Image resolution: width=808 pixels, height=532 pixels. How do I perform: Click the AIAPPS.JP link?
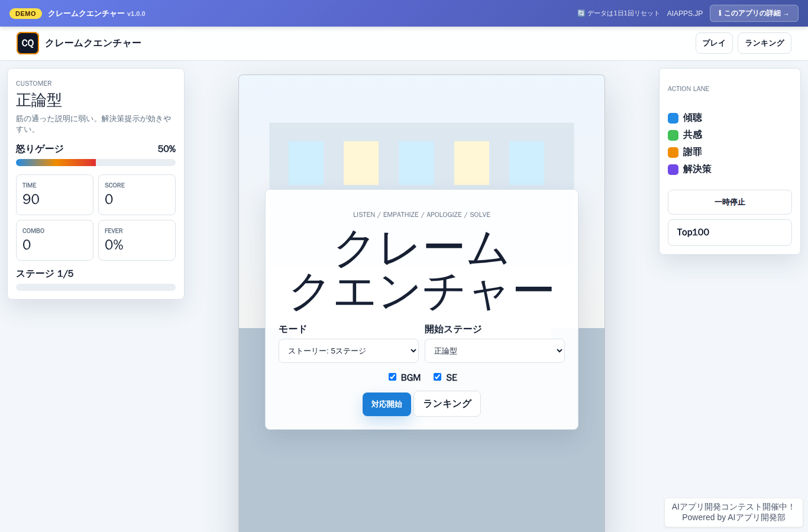tap(685, 14)
